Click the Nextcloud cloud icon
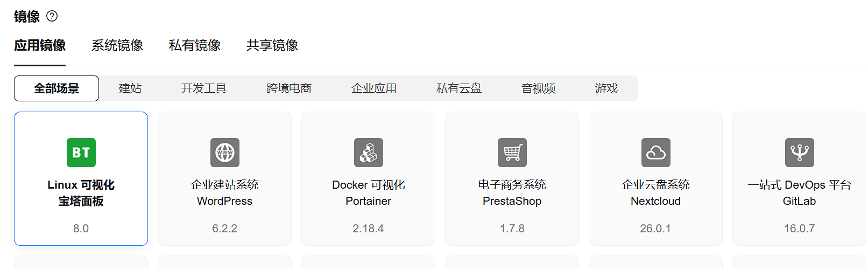The width and height of the screenshot is (868, 269). (x=656, y=153)
